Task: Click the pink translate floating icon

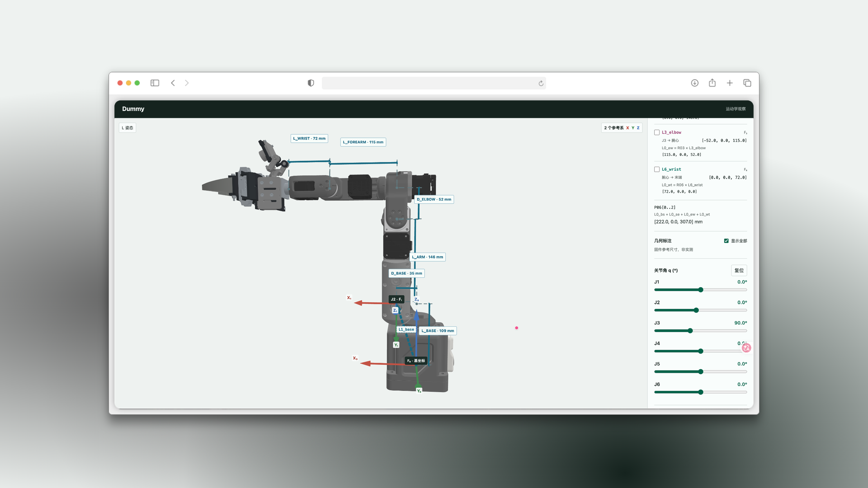Action: click(x=746, y=348)
